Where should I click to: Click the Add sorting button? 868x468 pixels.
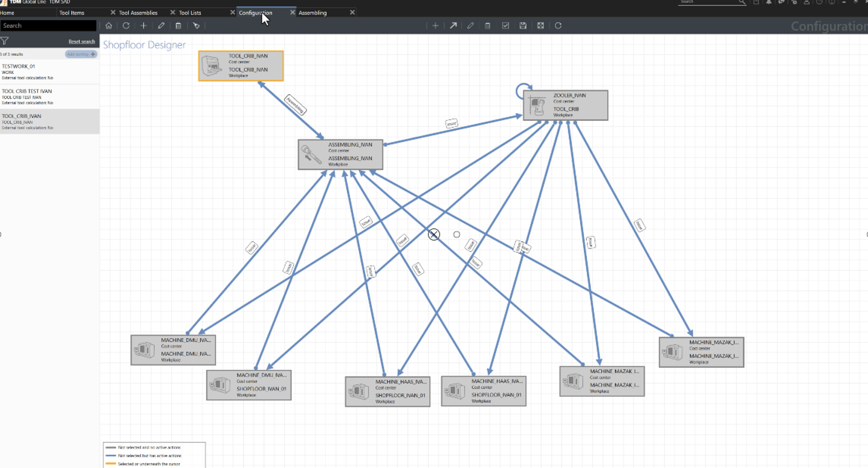pos(81,54)
